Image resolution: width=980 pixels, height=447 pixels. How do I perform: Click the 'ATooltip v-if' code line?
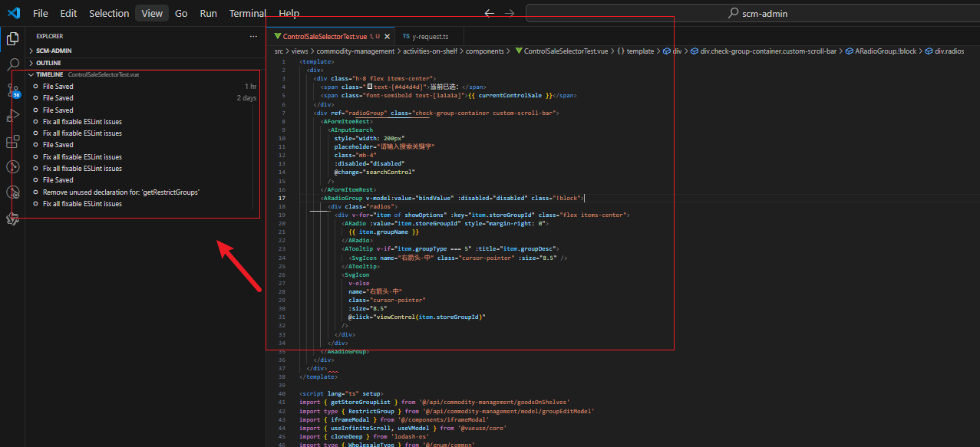coord(450,248)
